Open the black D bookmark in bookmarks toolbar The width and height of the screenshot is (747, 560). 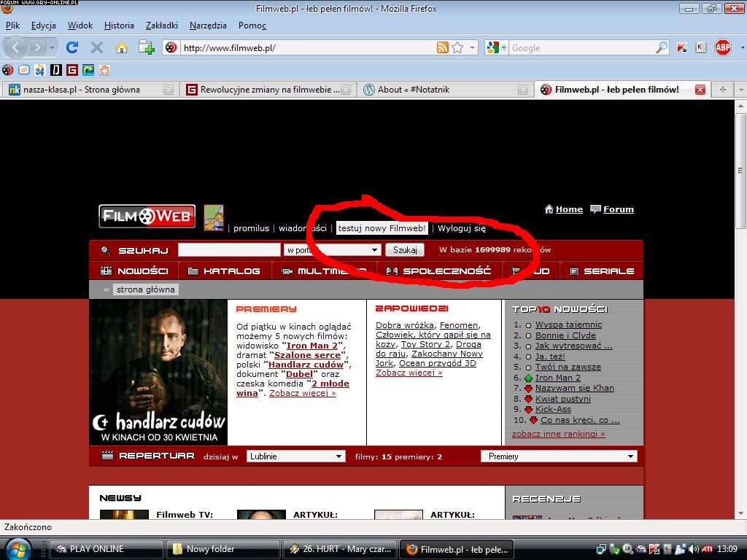pos(56,71)
